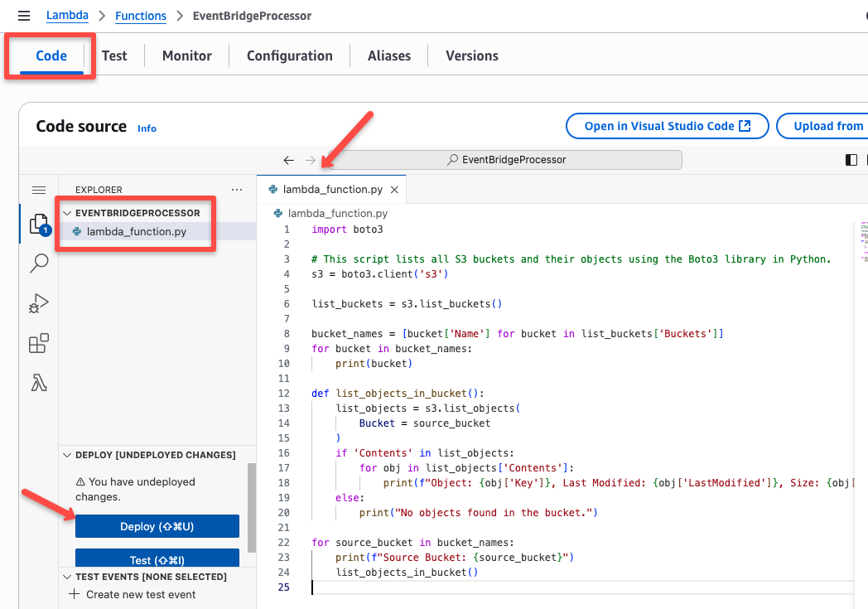Toggle the menu icon above the EXPLORER header
The image size is (868, 609).
point(38,190)
